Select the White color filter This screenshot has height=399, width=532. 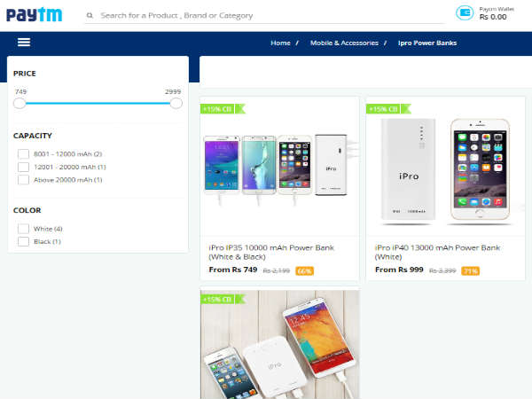23,229
